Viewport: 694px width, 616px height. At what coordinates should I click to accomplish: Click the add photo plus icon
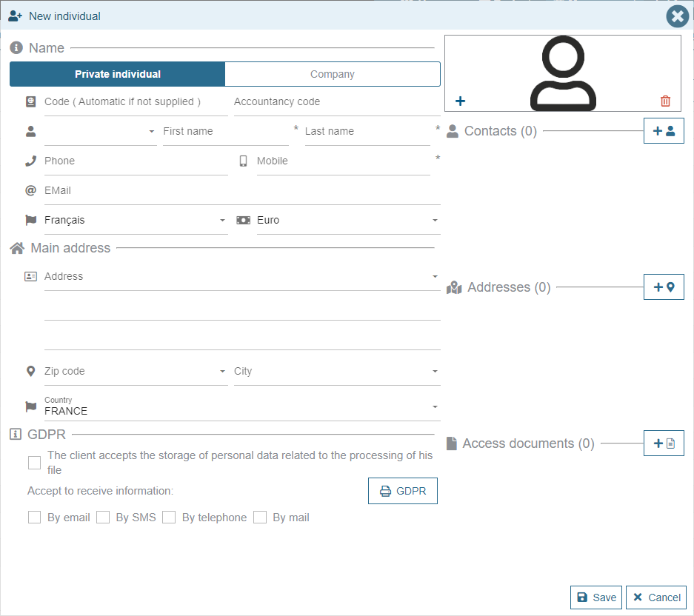(460, 101)
